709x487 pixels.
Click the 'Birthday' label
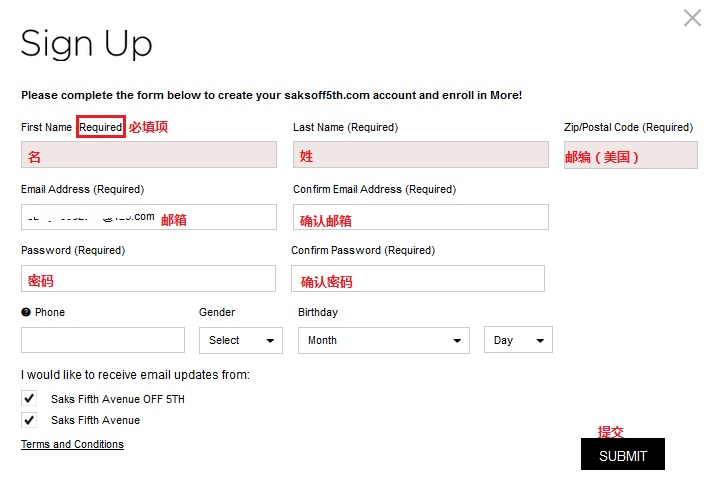(318, 312)
